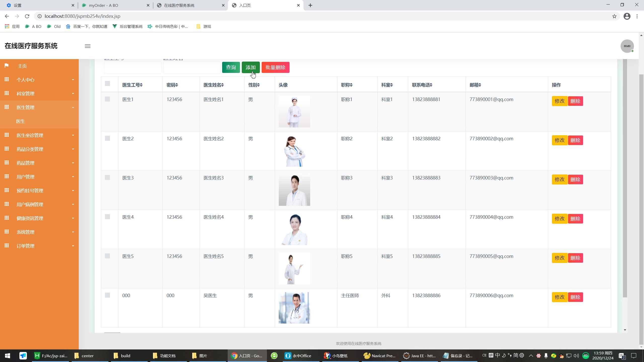Open the 游戏 bookmarks folder
The image size is (644, 362).
click(204, 26)
